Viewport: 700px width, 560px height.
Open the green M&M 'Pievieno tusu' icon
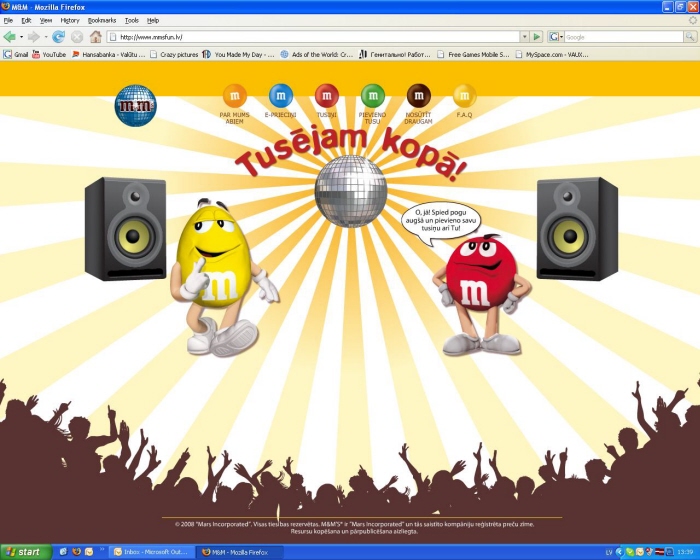coord(373,96)
